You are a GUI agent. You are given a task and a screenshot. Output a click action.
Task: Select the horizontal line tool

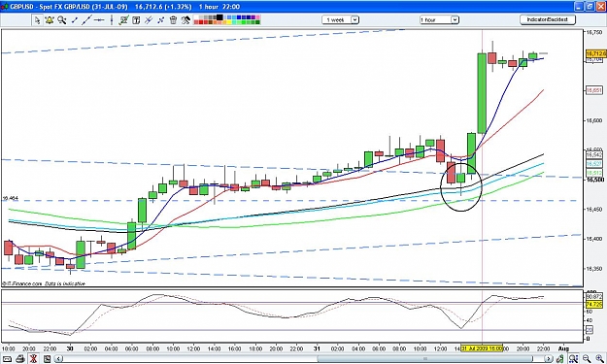point(99,19)
